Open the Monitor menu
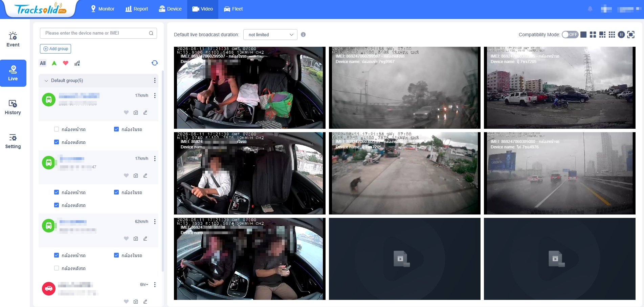 pos(103,9)
